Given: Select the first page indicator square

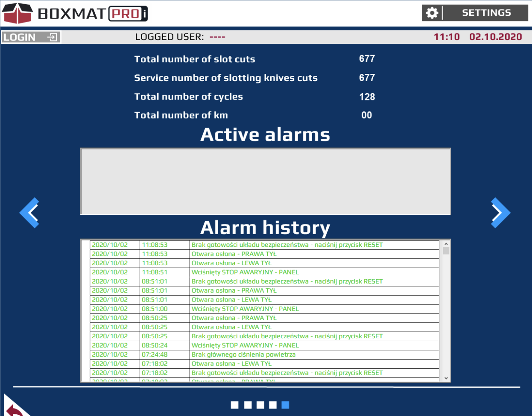Looking at the screenshot, I should tap(234, 405).
